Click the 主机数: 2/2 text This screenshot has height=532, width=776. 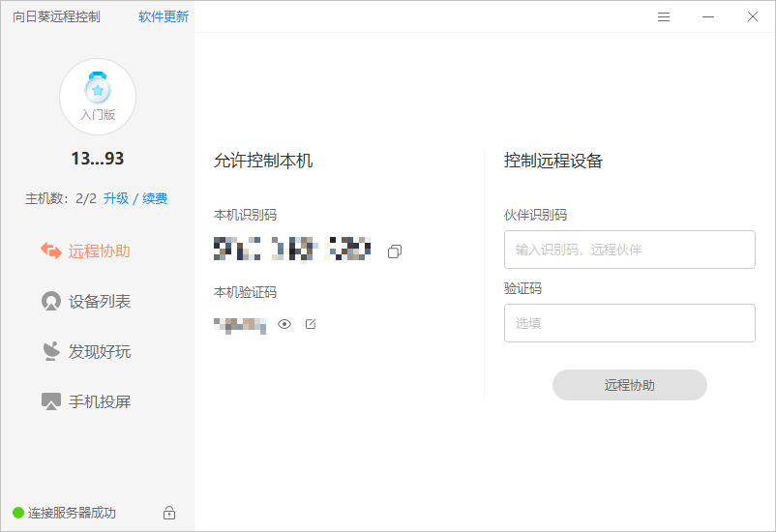61,198
